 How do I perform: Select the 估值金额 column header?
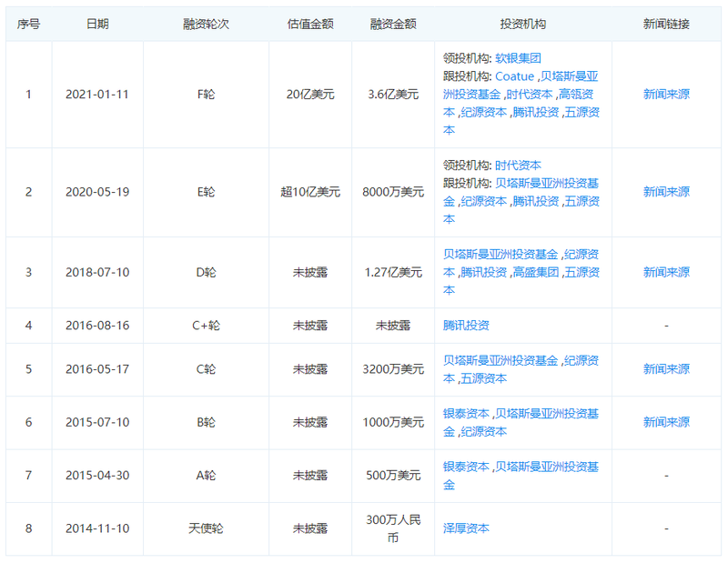(310, 25)
